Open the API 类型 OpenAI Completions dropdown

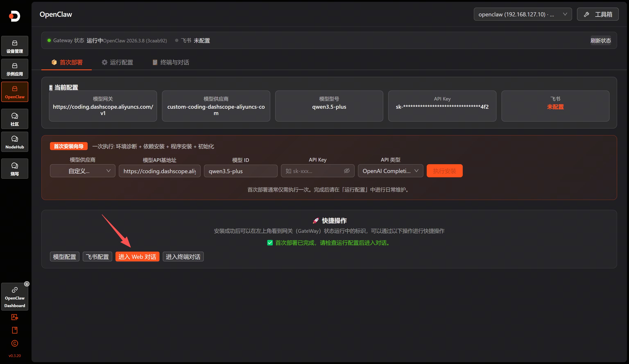(x=390, y=171)
